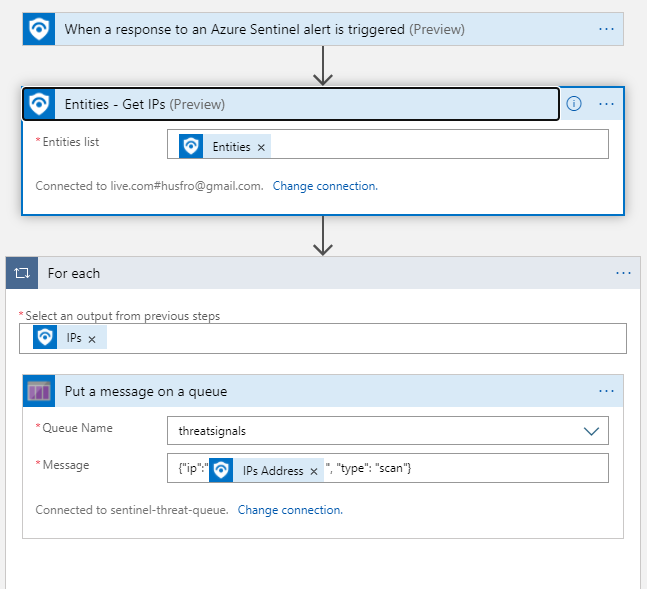Expand the Azure Sentinel alert trigger step

323,29
